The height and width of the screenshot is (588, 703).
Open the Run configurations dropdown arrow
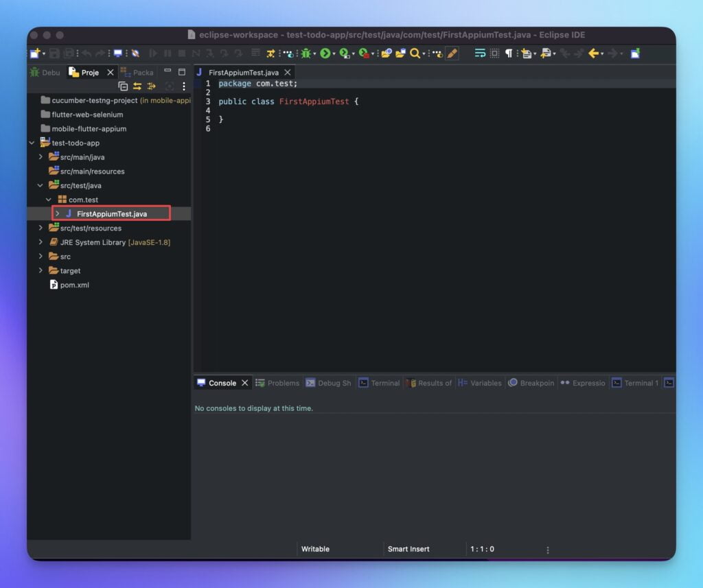click(334, 54)
